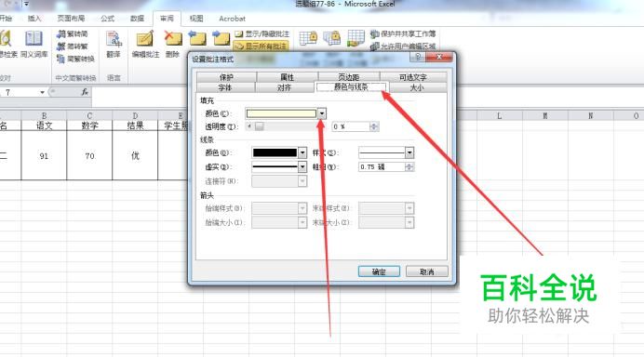
Task: Click the cell containing 语文
Action: pos(44,126)
